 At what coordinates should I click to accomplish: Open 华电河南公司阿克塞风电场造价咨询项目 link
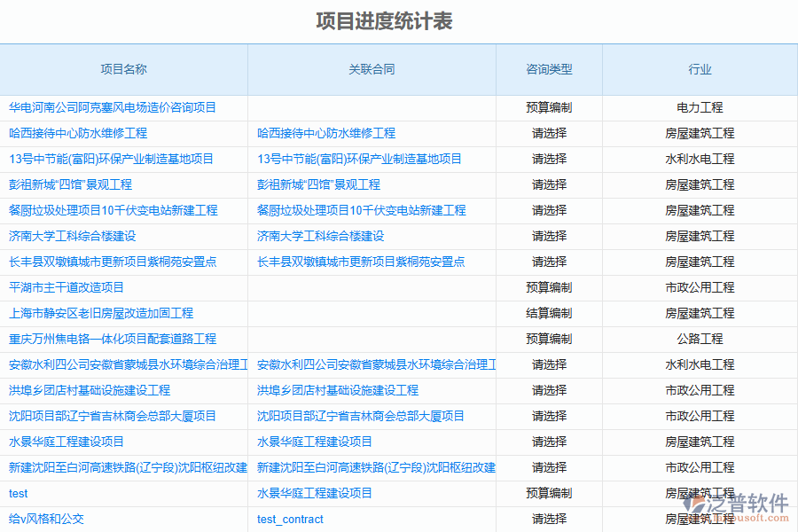click(x=111, y=107)
